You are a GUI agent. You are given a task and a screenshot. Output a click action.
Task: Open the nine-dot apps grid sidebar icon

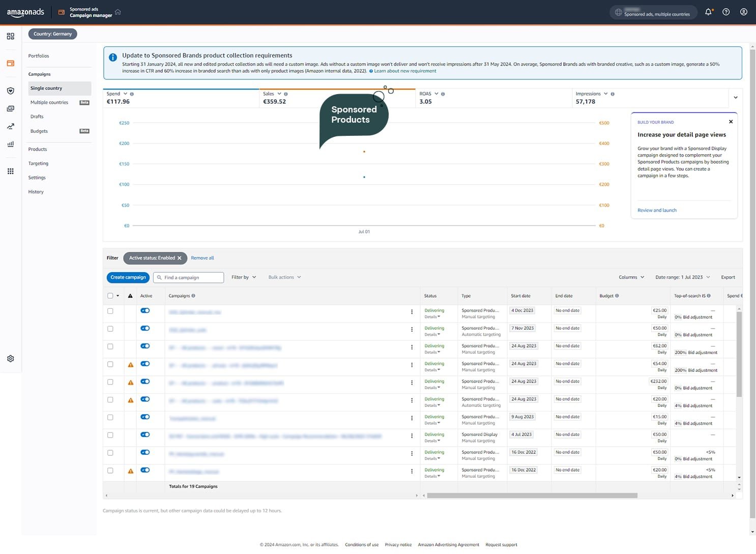click(11, 171)
